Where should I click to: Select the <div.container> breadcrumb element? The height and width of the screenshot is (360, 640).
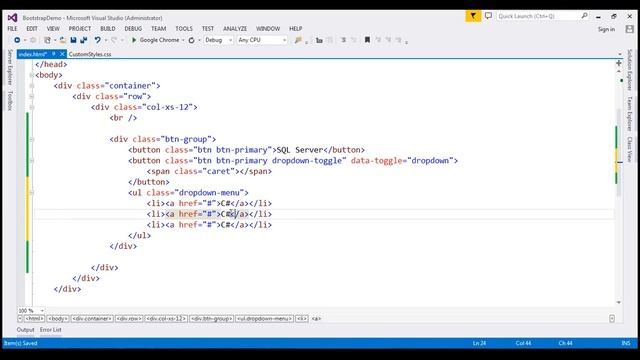click(x=92, y=318)
